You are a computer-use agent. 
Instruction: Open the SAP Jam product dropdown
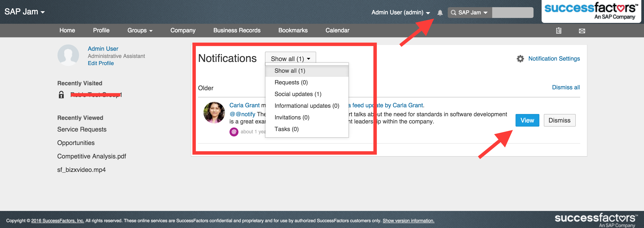pyautogui.click(x=24, y=12)
